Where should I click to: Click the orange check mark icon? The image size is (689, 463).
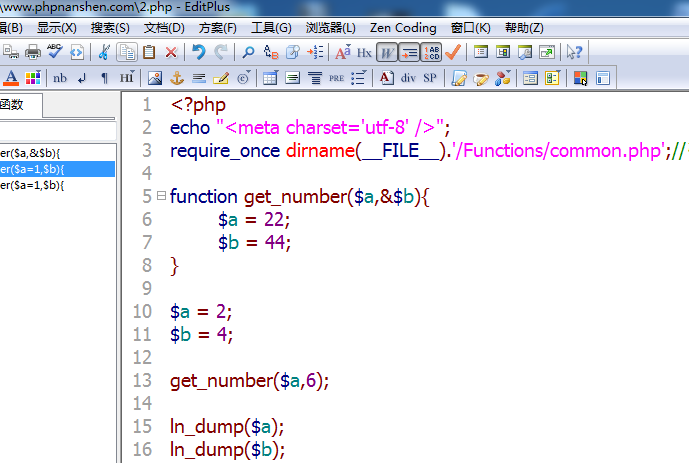click(453, 52)
